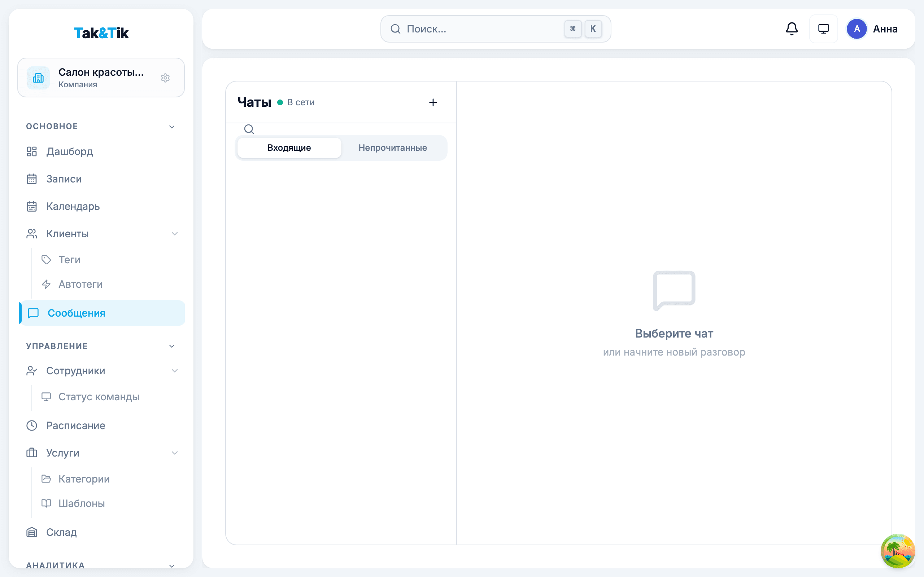Click the notifications bell icon

coord(792,29)
